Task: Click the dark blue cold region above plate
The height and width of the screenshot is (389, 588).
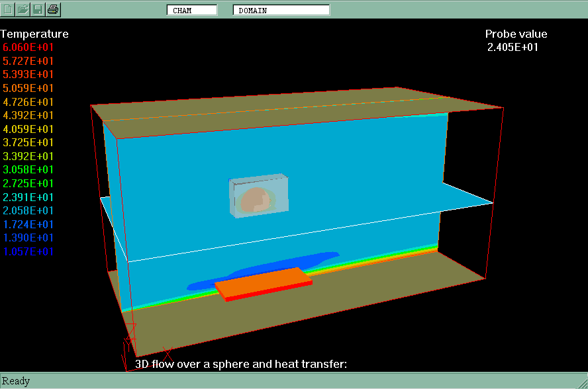Action: pyautogui.click(x=285, y=263)
